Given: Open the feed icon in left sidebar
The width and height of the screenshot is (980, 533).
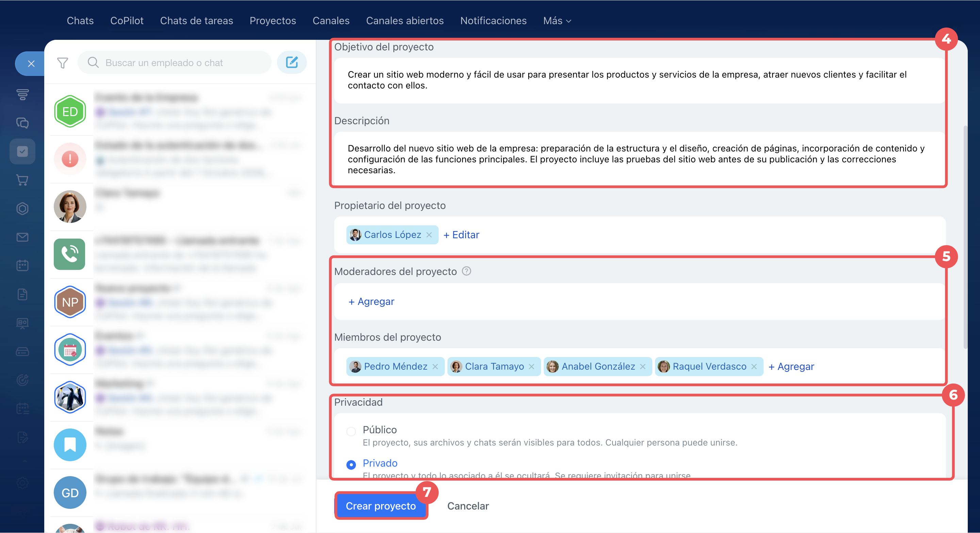Looking at the screenshot, I should tap(22, 94).
